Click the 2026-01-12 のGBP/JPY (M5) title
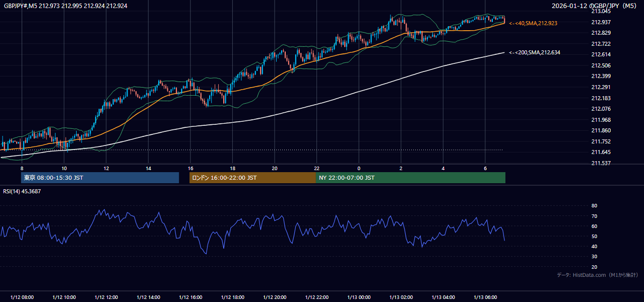This screenshot has width=644, height=302. [595, 6]
